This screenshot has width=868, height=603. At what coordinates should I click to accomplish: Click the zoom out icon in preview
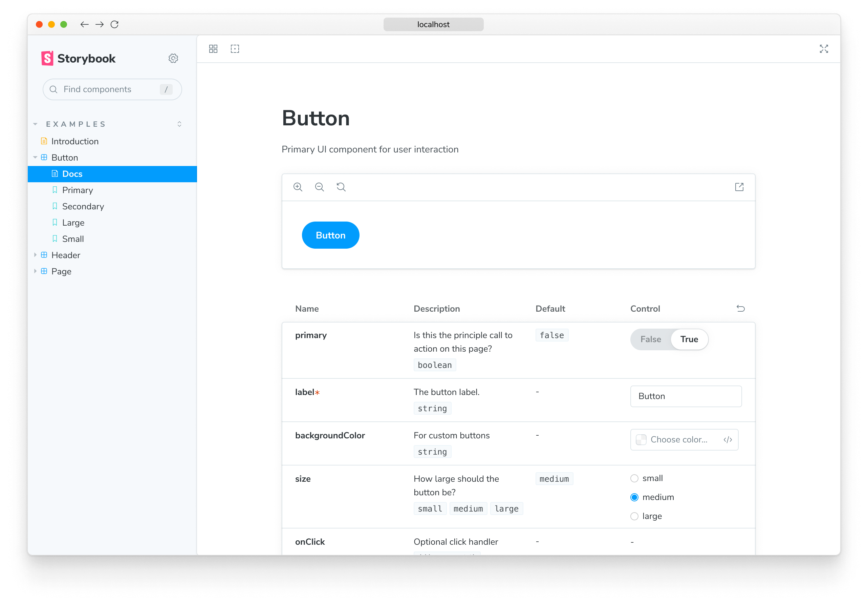(320, 187)
